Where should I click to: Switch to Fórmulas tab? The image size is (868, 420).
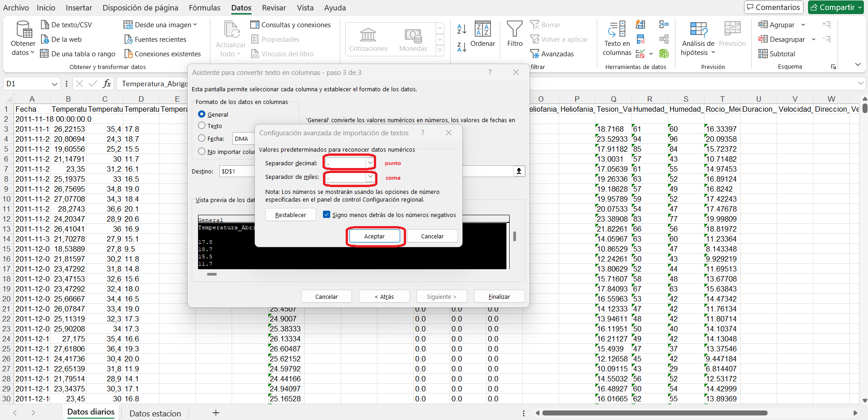[204, 8]
